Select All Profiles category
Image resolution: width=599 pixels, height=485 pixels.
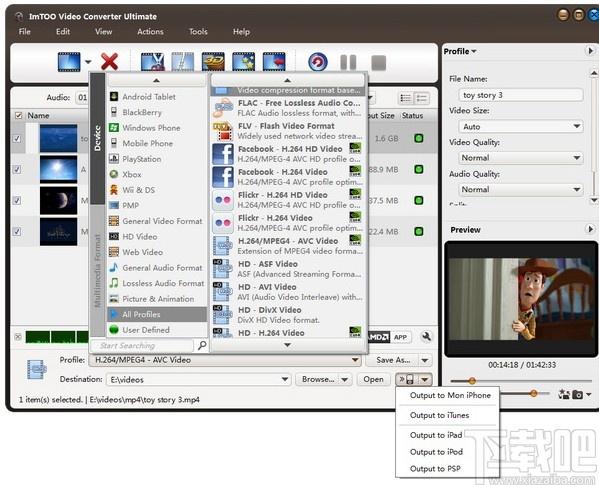pos(157,314)
